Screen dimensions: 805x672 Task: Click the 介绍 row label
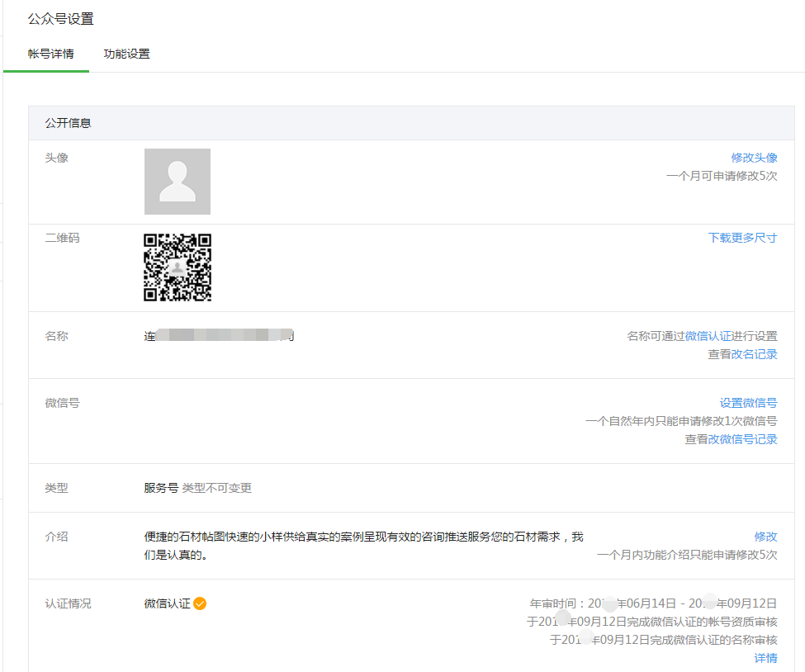point(56,537)
